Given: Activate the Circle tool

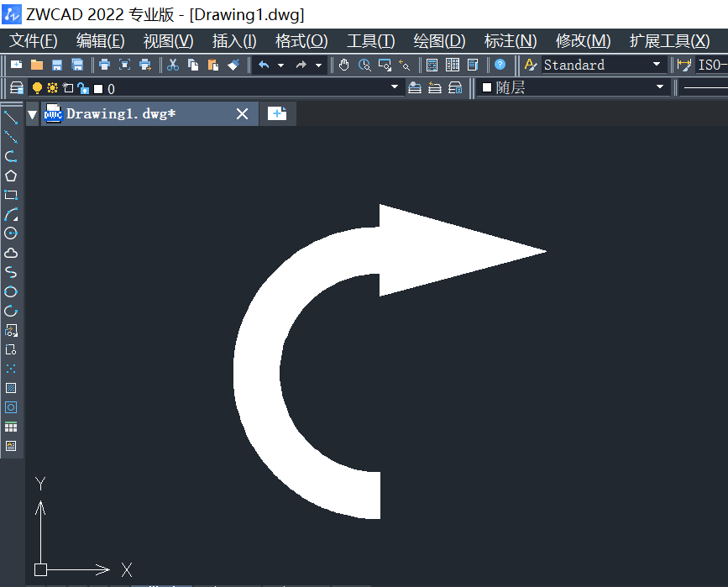Looking at the screenshot, I should [x=11, y=233].
